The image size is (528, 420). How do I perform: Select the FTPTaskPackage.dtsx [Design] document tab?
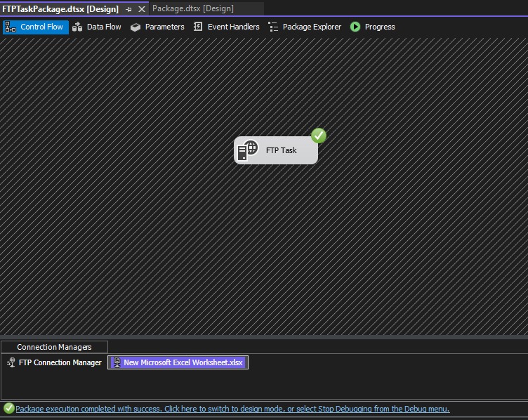(60, 9)
